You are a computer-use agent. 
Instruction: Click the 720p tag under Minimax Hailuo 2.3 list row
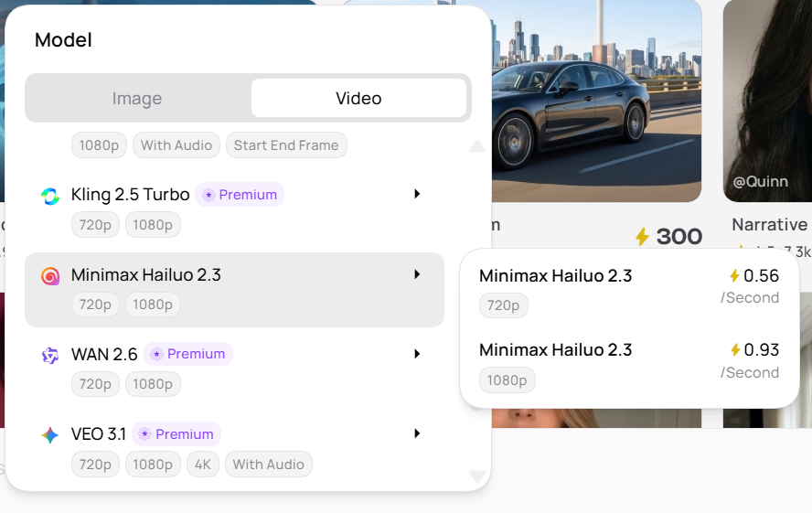[x=95, y=305]
